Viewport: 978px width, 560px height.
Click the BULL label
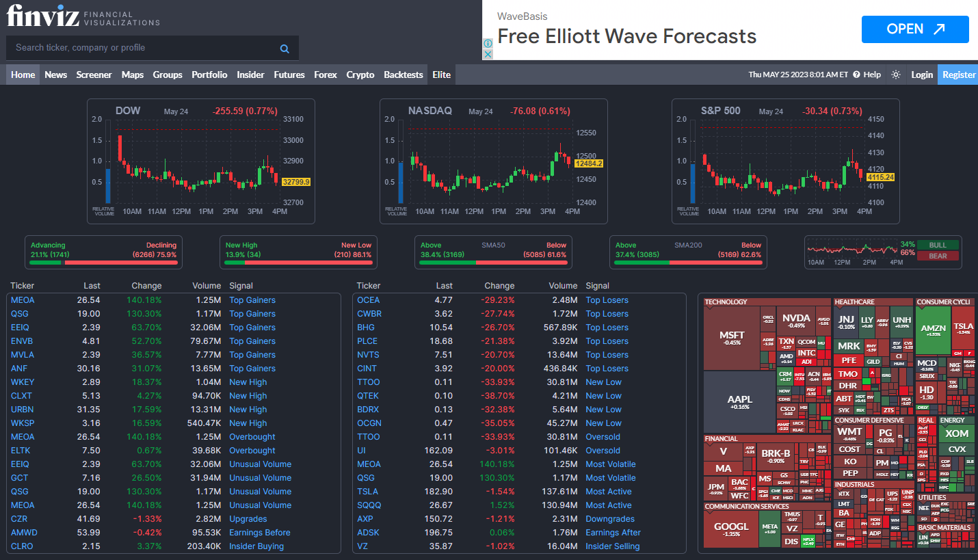coord(937,245)
